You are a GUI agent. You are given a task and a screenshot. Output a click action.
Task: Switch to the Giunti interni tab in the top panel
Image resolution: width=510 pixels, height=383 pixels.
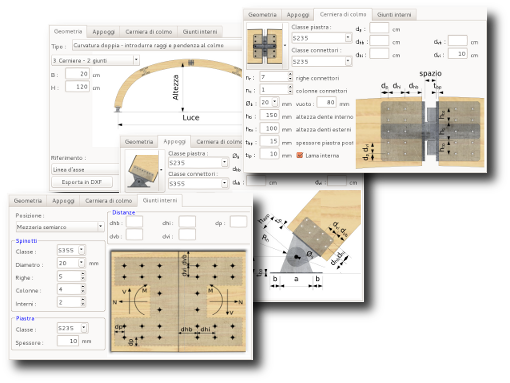394,15
